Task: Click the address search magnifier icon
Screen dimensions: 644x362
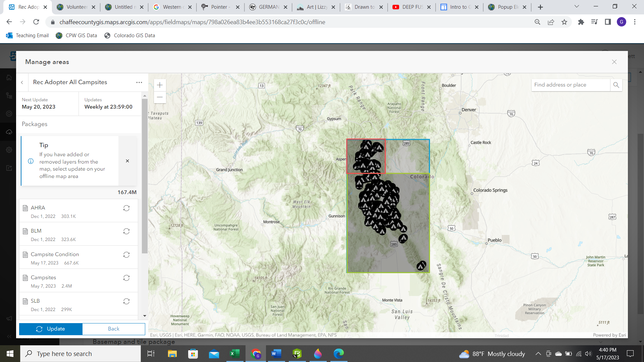Action: tap(616, 85)
